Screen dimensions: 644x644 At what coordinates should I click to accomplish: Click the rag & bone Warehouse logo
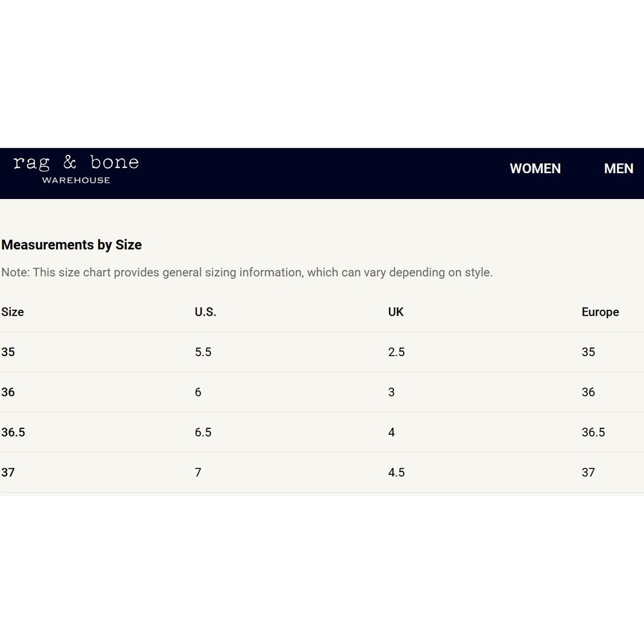click(x=76, y=169)
